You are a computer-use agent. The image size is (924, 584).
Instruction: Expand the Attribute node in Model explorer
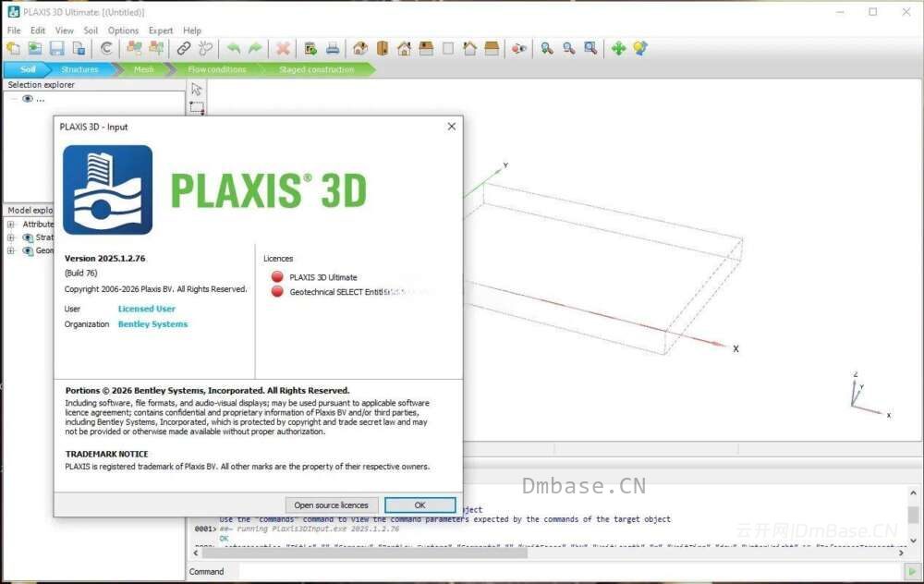coord(10,224)
